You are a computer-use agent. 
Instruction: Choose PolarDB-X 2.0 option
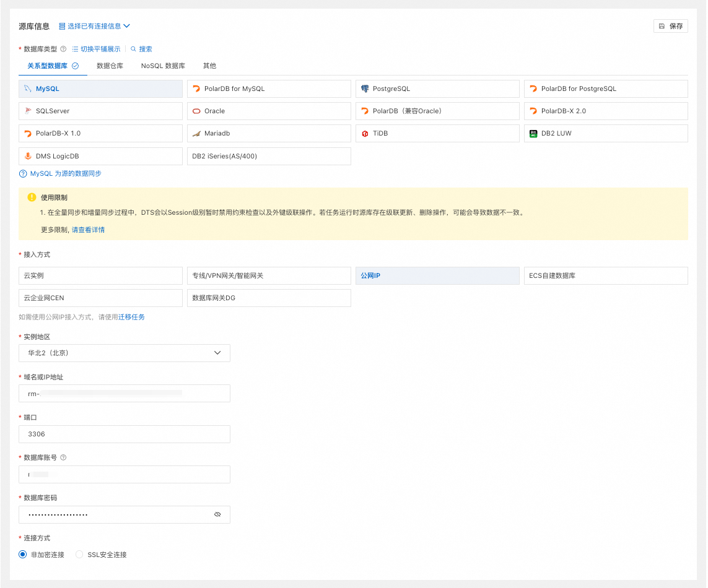point(606,111)
